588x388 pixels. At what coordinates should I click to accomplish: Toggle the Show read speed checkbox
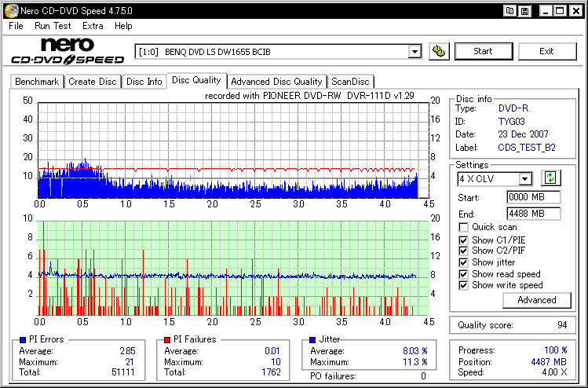pyautogui.click(x=463, y=274)
